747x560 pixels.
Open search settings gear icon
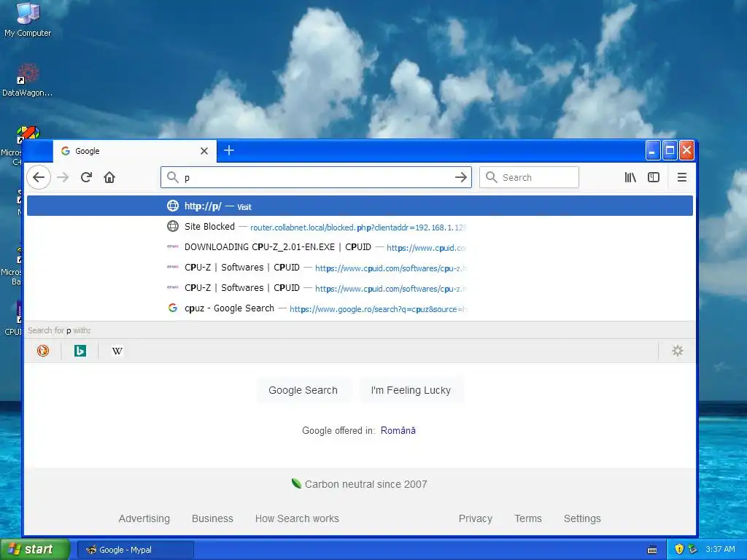pos(678,351)
